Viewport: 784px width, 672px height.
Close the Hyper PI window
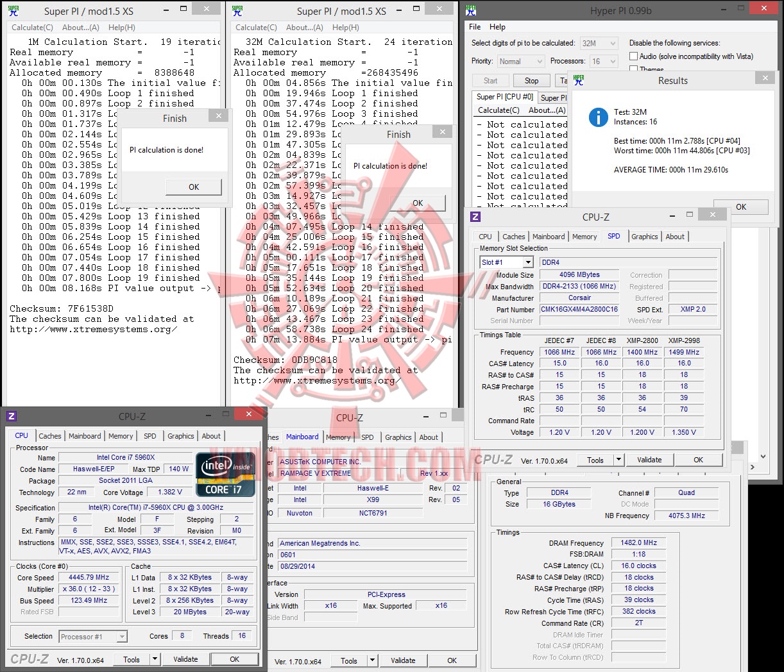click(x=765, y=8)
